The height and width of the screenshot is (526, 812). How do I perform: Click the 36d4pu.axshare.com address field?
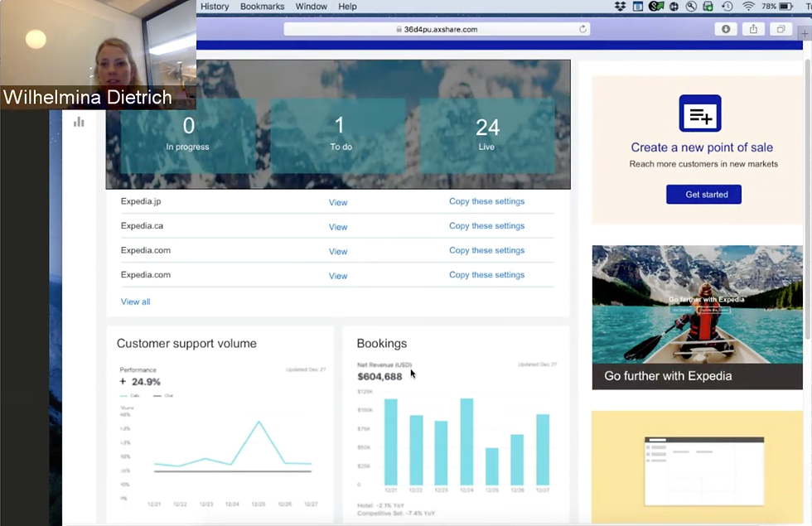(437, 29)
